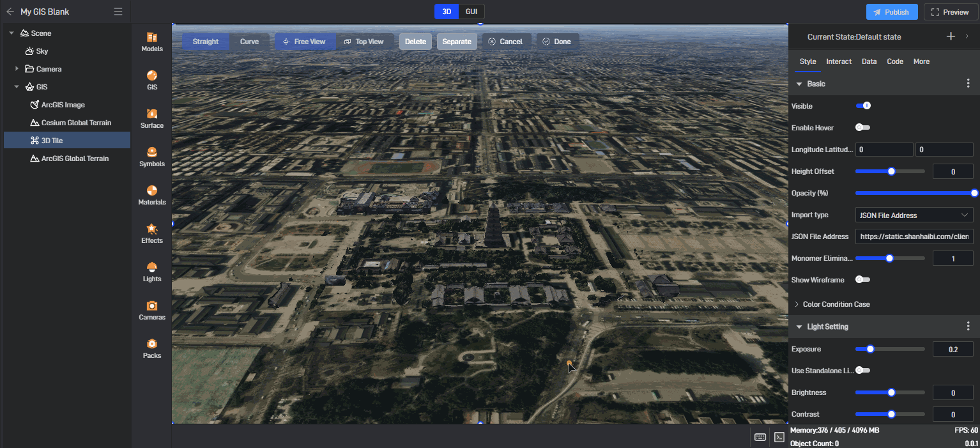
Task: Select Straight path mode
Action: [206, 42]
